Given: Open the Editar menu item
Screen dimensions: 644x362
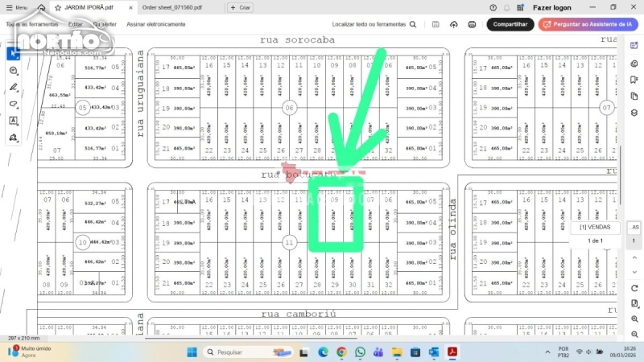Looking at the screenshot, I should pyautogui.click(x=75, y=24).
